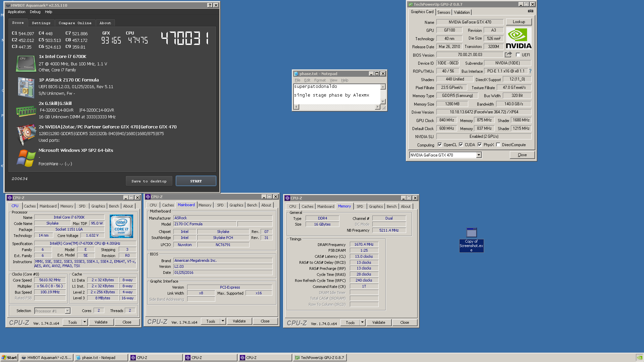Open the Application menu in Aquamark
Screen dimensions: 644x362
[16, 12]
